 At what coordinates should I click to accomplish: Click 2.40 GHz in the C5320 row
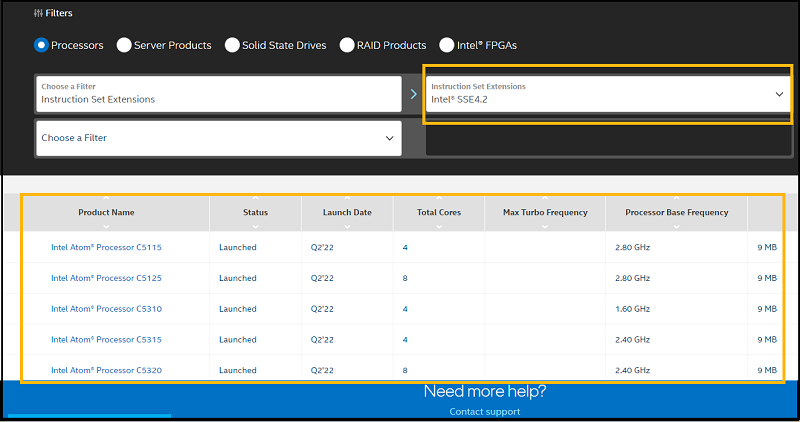pyautogui.click(x=632, y=370)
